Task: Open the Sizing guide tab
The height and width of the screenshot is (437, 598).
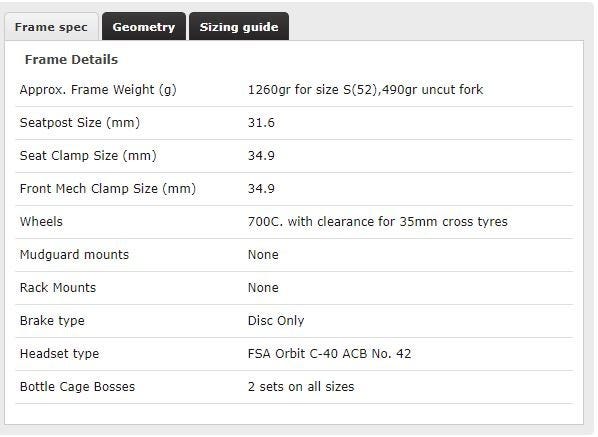Action: pos(239,26)
